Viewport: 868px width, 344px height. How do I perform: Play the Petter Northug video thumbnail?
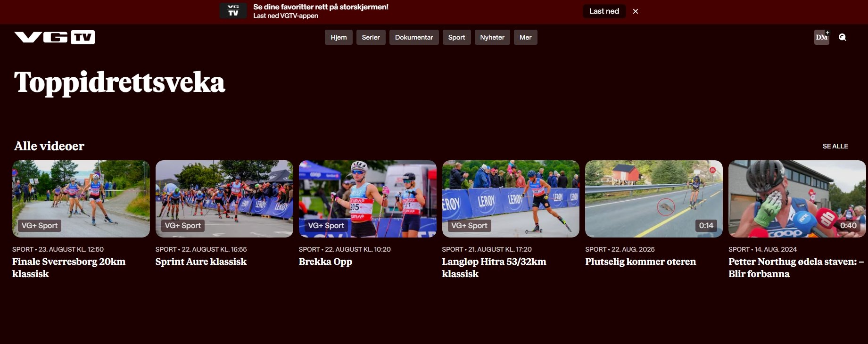pos(797,199)
